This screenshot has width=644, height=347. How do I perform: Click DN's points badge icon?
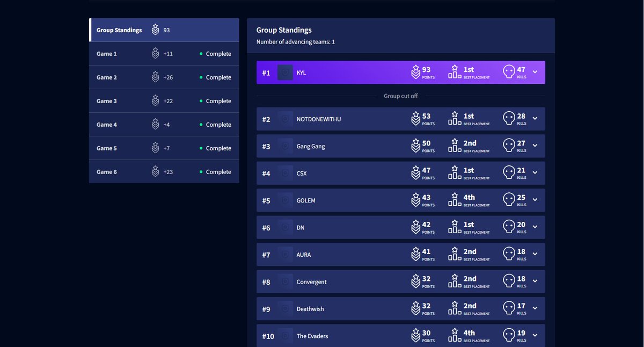(415, 227)
